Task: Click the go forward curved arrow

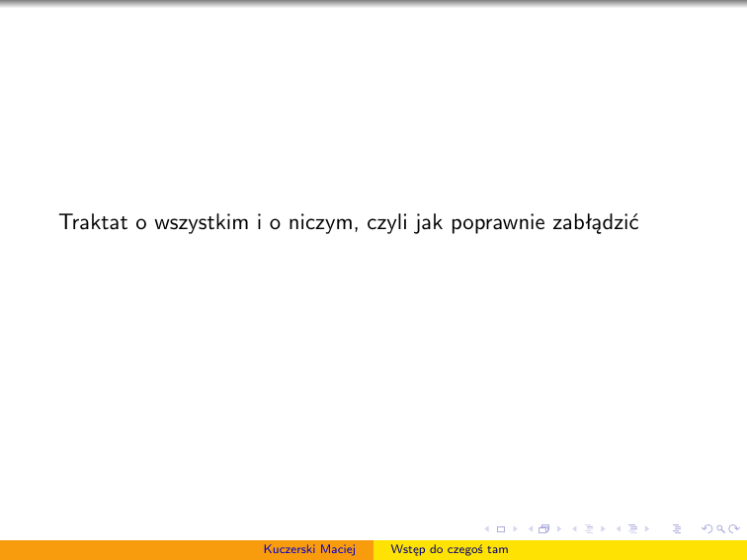Action: (733, 530)
